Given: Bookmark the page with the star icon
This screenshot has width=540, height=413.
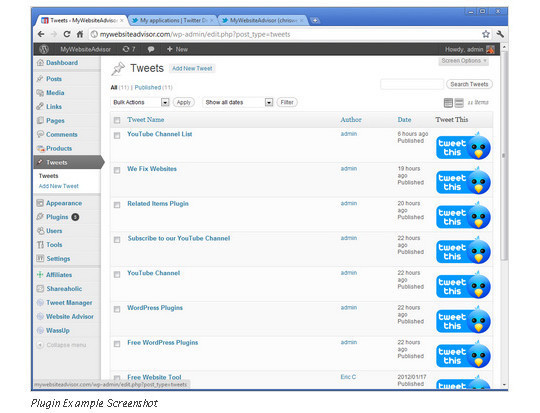Looking at the screenshot, I should (x=486, y=34).
